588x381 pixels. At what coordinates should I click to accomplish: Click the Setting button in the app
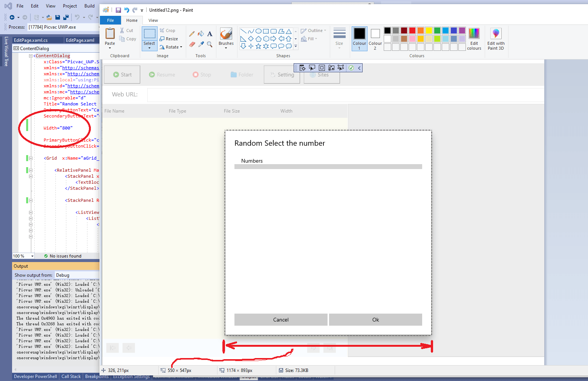click(x=282, y=75)
